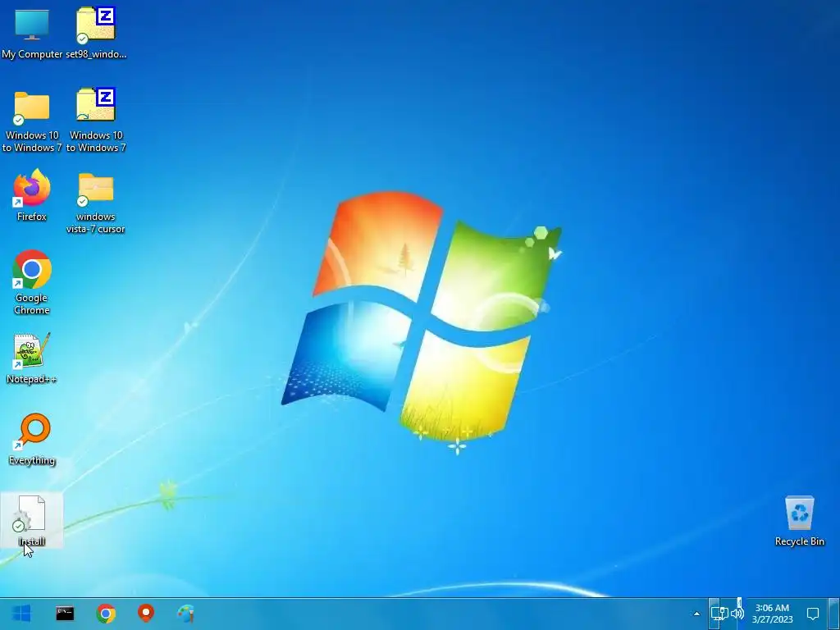Open the volume speaker tray icon
840x630 pixels.
tap(737, 614)
